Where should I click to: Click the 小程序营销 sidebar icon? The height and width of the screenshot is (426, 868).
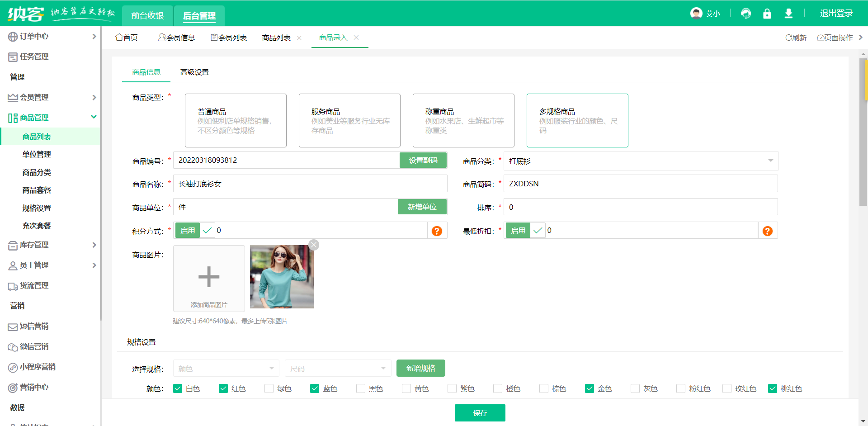point(12,367)
